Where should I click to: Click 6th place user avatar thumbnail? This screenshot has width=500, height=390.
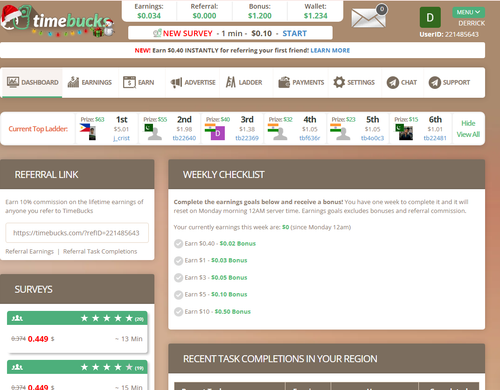point(406,133)
